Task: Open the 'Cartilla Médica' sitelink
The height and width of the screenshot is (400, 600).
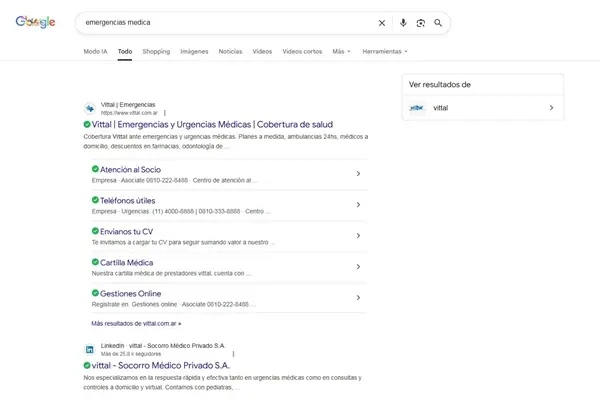Action: coord(126,263)
